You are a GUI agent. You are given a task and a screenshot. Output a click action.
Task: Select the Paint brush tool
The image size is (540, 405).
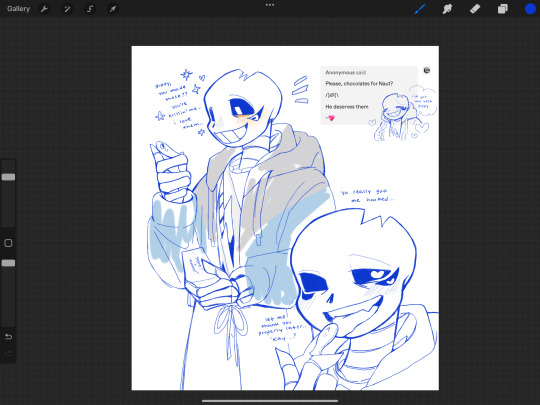pos(420,9)
